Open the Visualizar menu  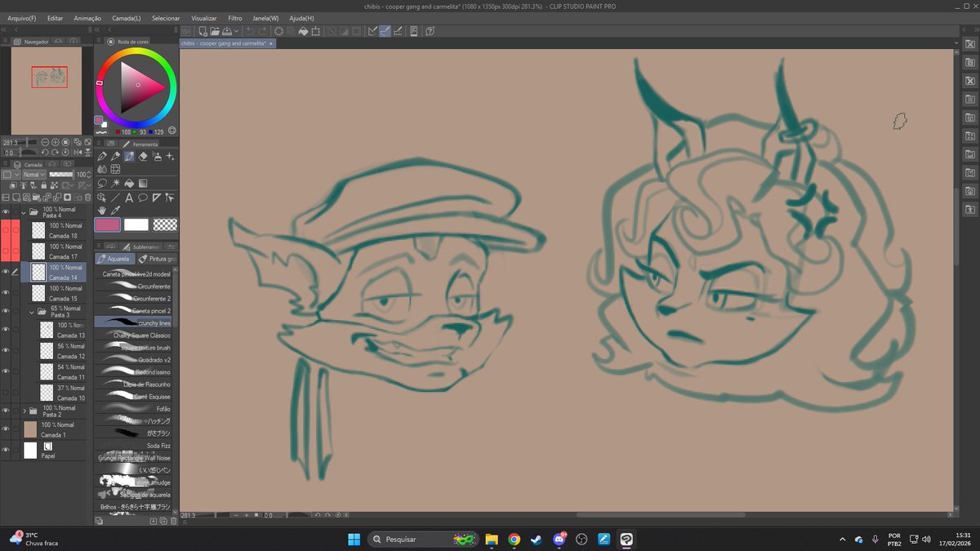(203, 17)
